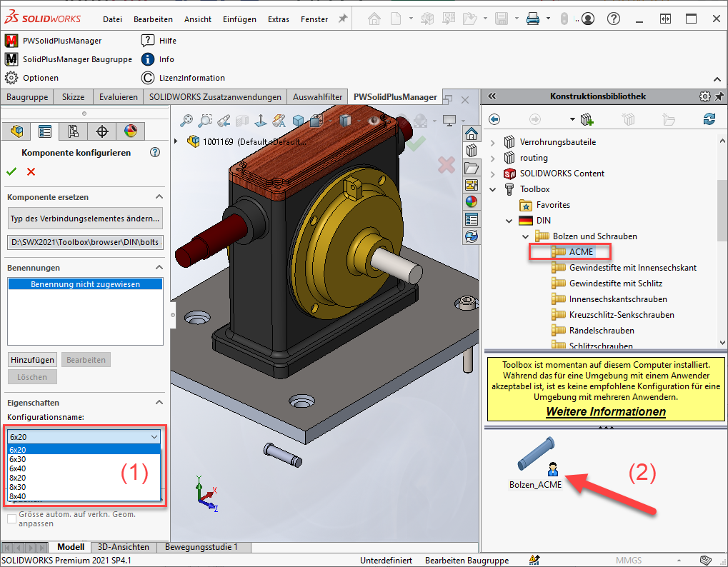Open the Weitere Informationen link
This screenshot has height=567, width=728.
click(x=605, y=411)
